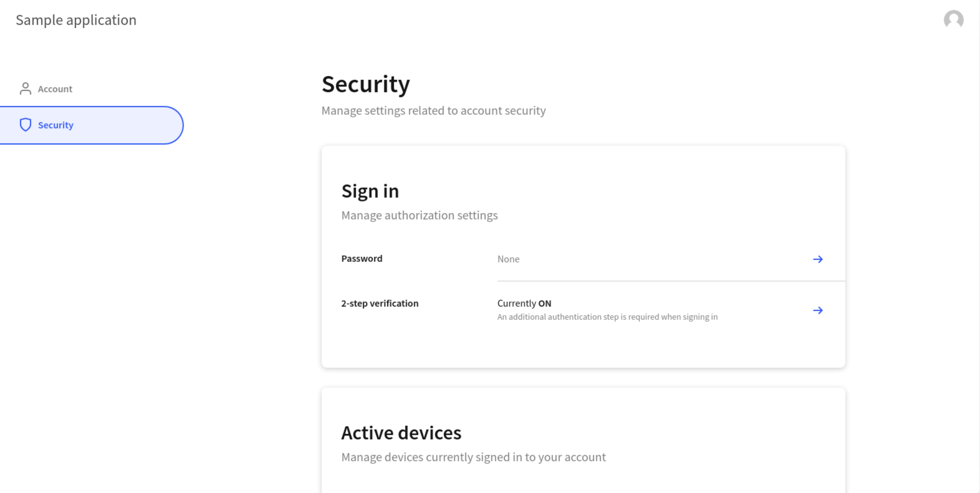
Task: Click the Active devices heading
Action: pyautogui.click(x=401, y=433)
